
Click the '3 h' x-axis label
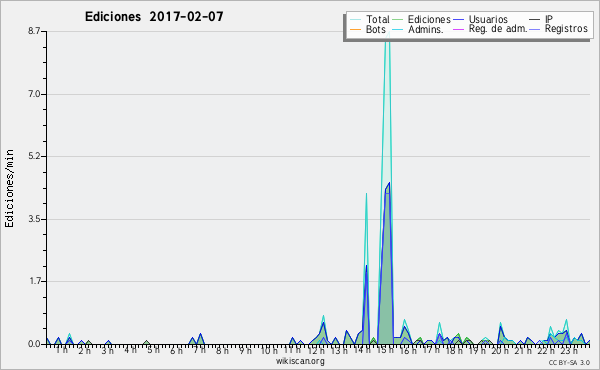click(x=108, y=350)
